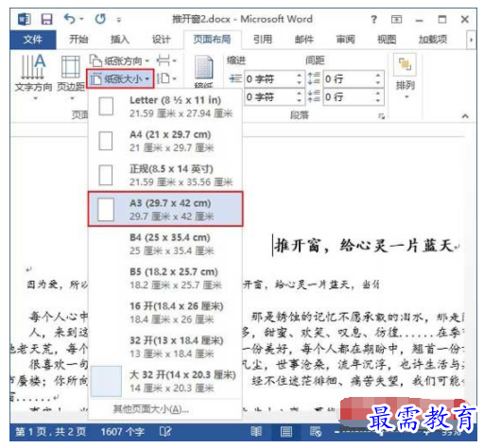Open the 邮件 tab
Viewport: 484px width, 448px height.
coord(304,40)
